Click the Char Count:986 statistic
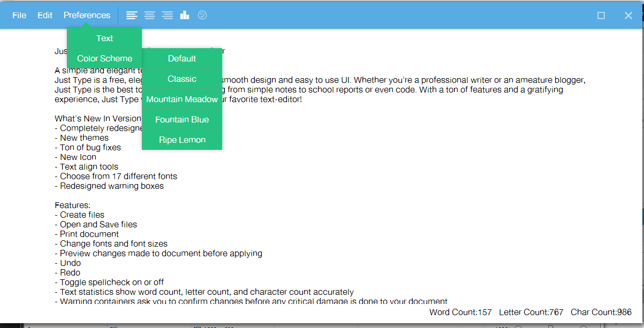 601,312
